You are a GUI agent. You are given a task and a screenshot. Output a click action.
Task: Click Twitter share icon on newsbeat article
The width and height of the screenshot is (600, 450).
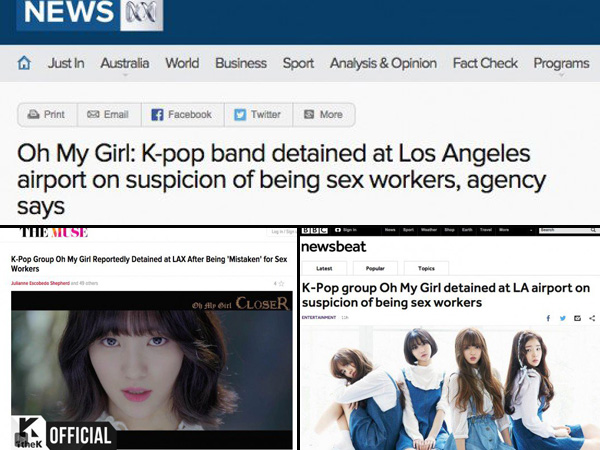(x=562, y=318)
